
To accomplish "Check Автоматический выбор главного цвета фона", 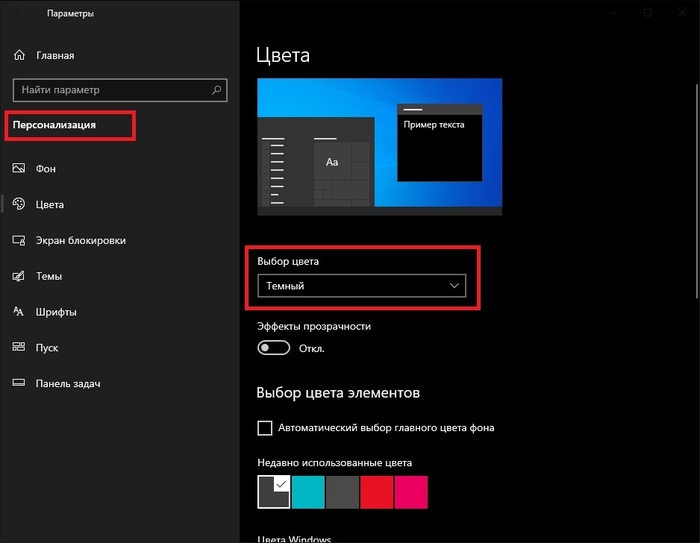I will (265, 427).
